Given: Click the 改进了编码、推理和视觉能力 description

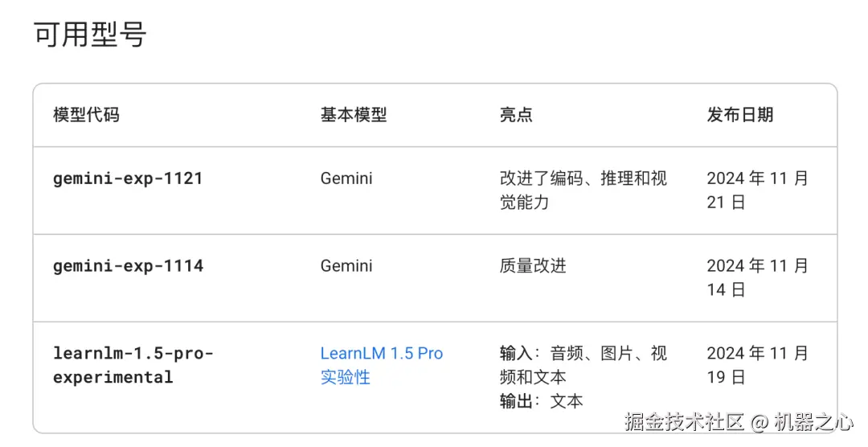Looking at the screenshot, I should point(583,190).
